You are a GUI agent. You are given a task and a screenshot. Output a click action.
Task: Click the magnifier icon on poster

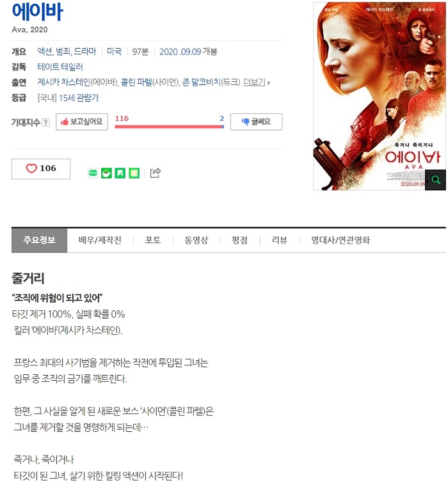click(x=435, y=180)
